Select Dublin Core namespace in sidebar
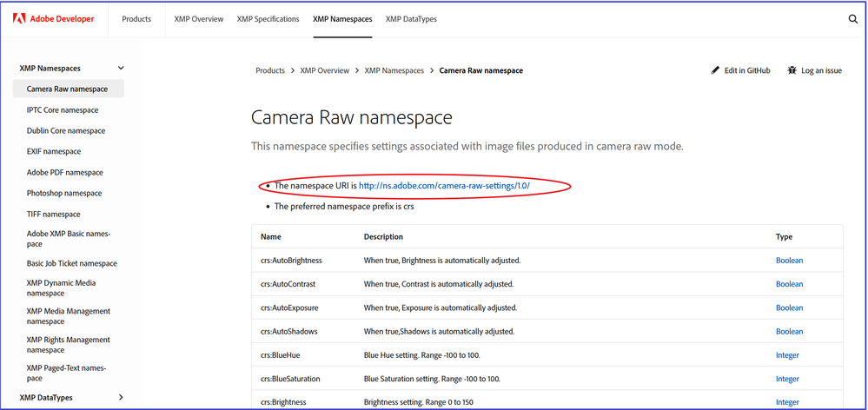 66,131
